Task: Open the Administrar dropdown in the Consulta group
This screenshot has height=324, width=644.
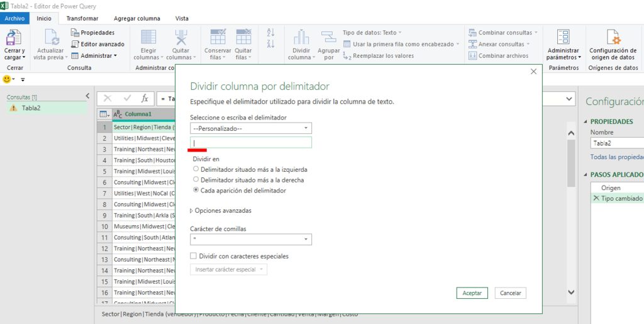Action: (x=94, y=55)
